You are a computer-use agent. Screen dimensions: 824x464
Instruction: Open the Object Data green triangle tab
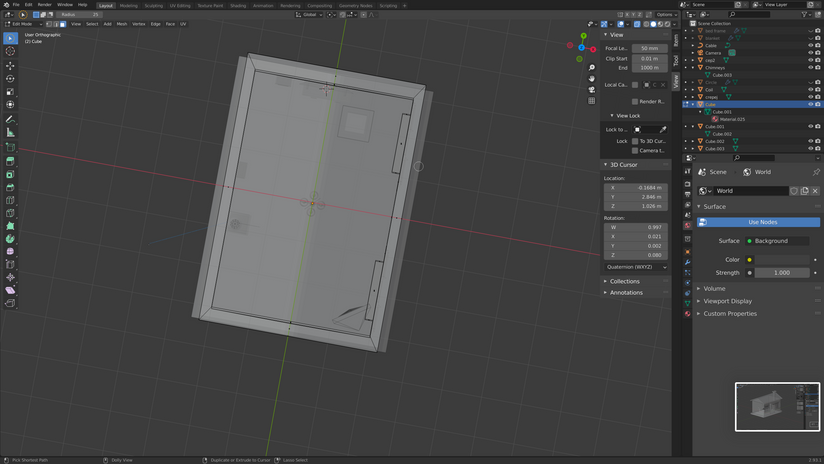pyautogui.click(x=687, y=303)
